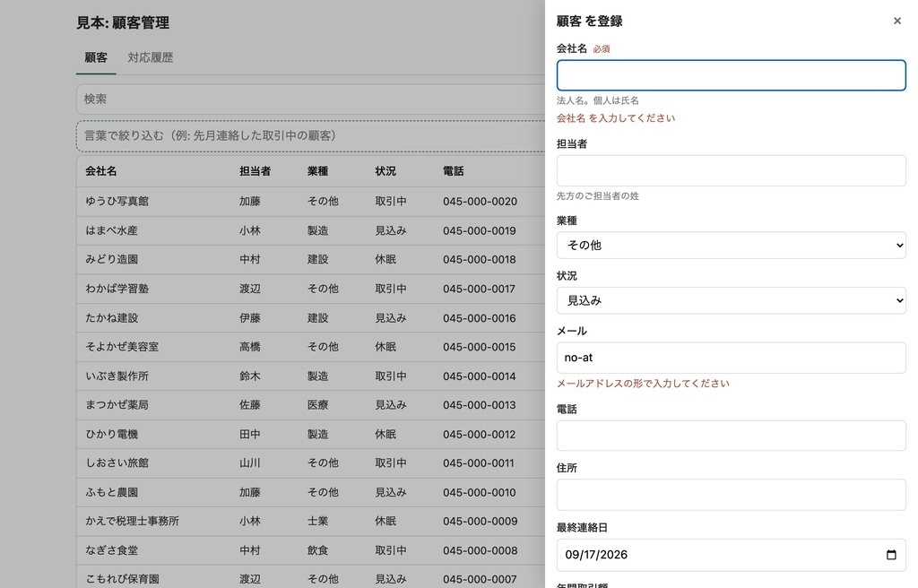Select the なぎさ食堂 row

(x=310, y=550)
